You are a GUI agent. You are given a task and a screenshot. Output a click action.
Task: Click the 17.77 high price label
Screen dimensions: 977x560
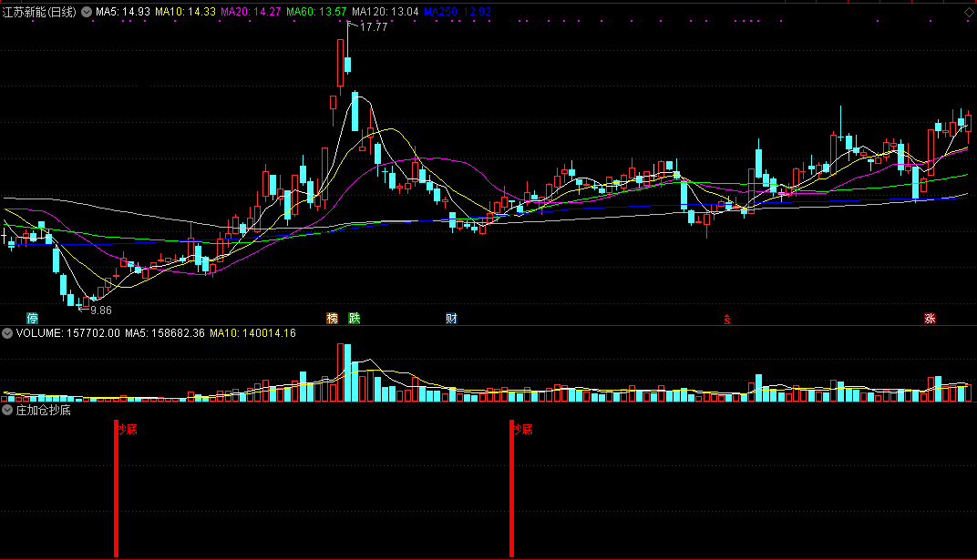[374, 26]
